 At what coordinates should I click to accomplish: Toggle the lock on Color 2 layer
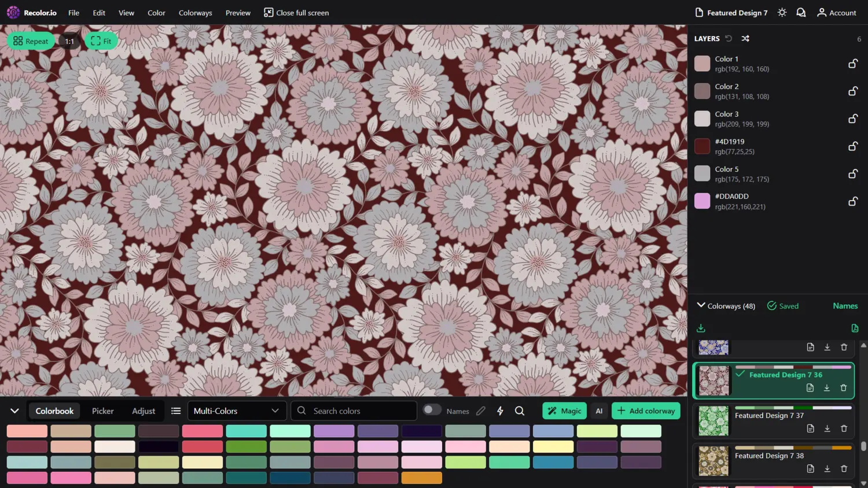[x=853, y=91]
